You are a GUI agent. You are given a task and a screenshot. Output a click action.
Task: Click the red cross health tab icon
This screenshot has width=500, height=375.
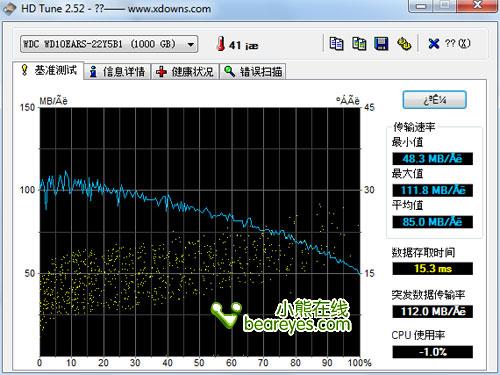click(161, 71)
